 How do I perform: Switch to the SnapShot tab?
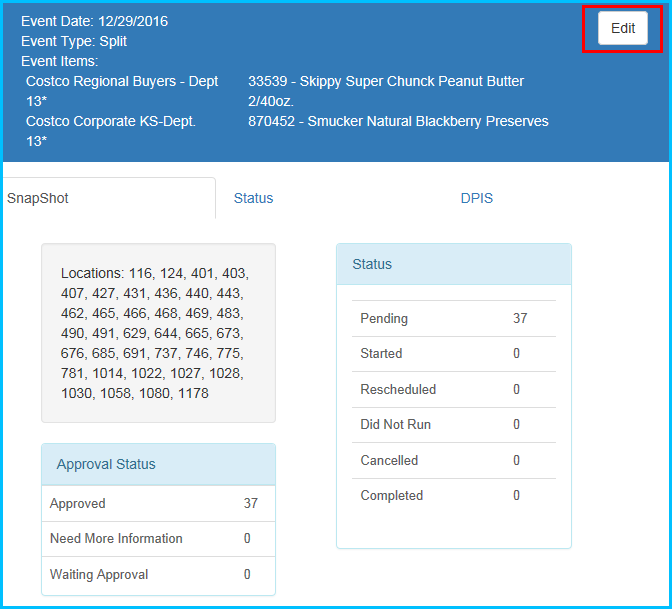click(x=38, y=198)
